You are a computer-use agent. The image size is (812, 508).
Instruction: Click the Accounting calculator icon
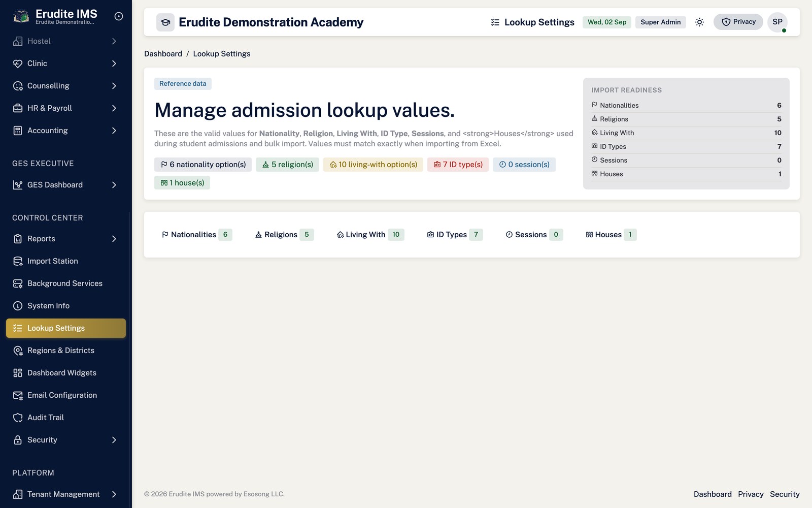pos(18,131)
